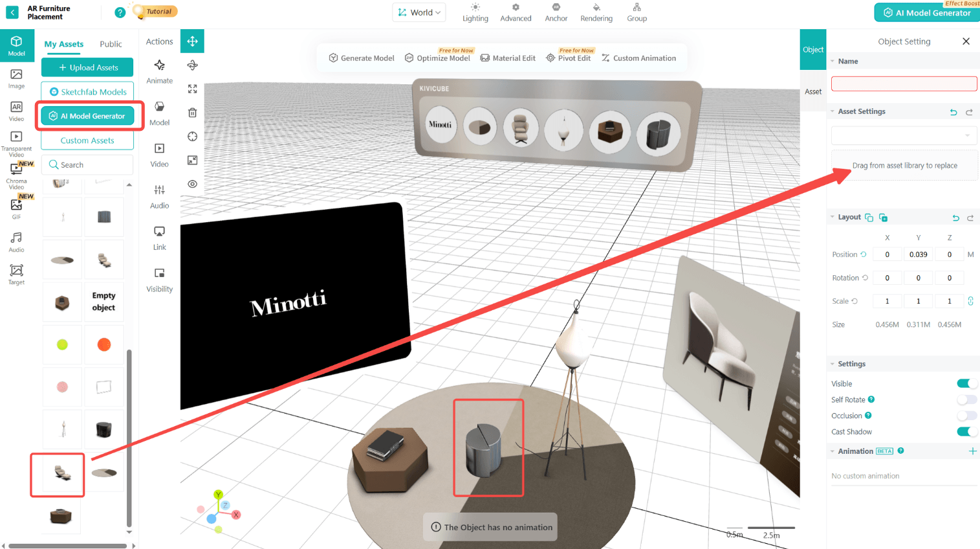Viewport: 980px width, 549px height.
Task: Pick the lime green sphere asset
Action: pyautogui.click(x=62, y=344)
